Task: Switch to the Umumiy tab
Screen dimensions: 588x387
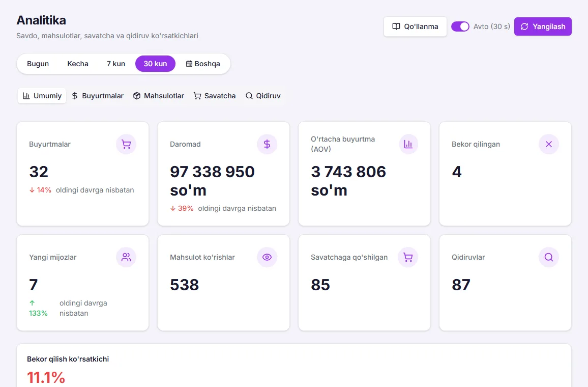Action: [42, 96]
